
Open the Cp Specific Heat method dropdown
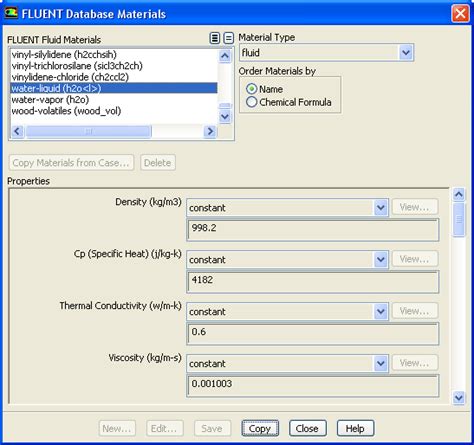coord(381,260)
